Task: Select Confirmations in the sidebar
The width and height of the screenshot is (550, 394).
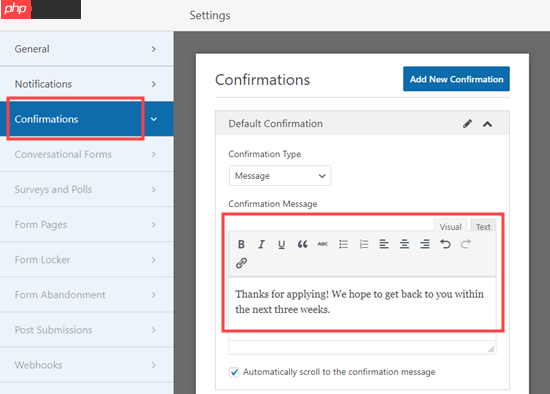Action: click(87, 119)
